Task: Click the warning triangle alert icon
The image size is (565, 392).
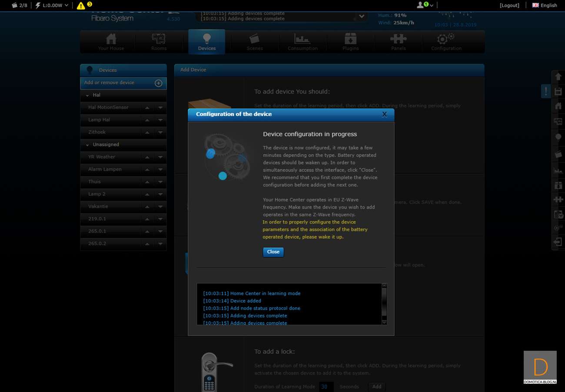Action: tap(81, 5)
